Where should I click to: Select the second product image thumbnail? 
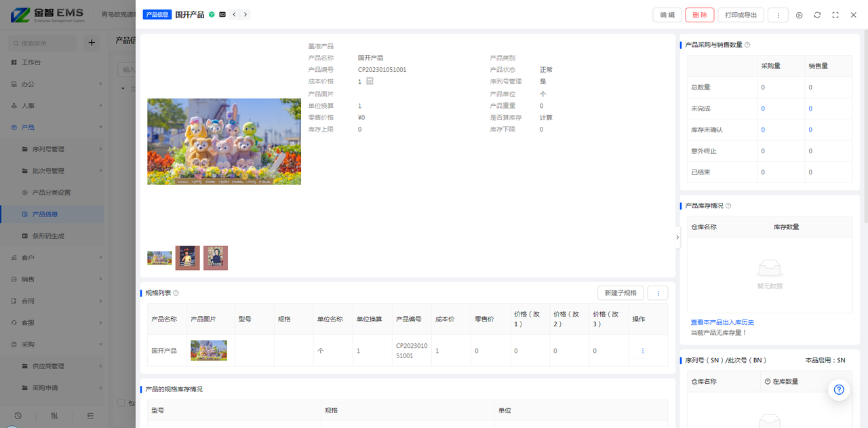coord(188,258)
